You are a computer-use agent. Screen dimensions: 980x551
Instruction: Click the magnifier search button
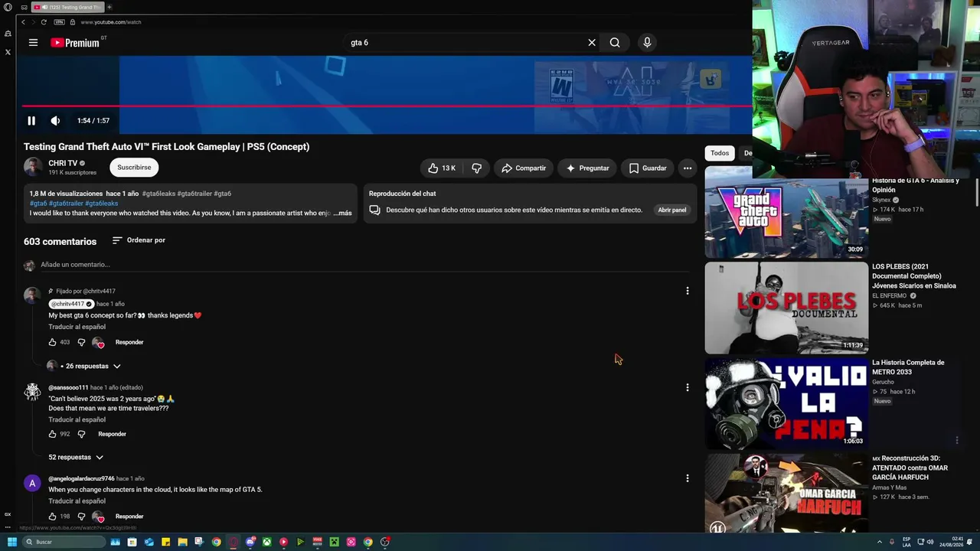point(615,43)
